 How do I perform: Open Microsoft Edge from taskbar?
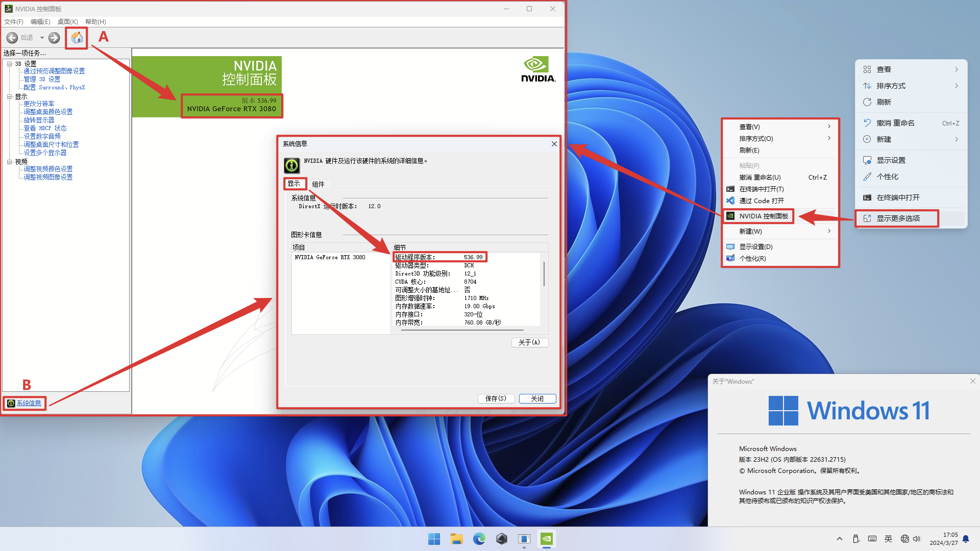479,539
